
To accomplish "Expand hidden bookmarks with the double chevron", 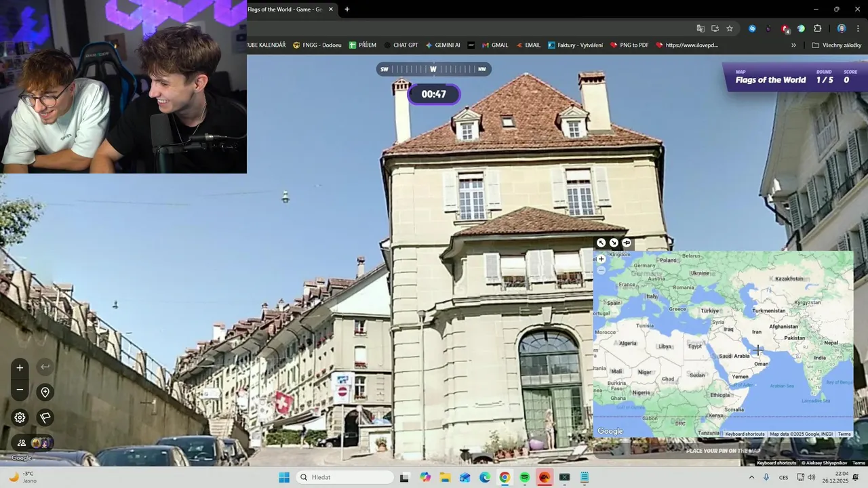I will 793,45.
